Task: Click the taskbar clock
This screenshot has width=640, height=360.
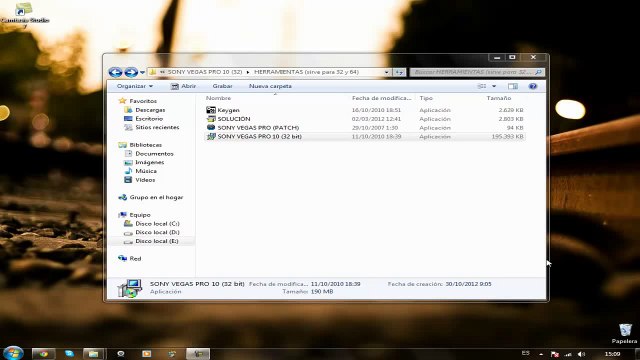Action: click(612, 354)
